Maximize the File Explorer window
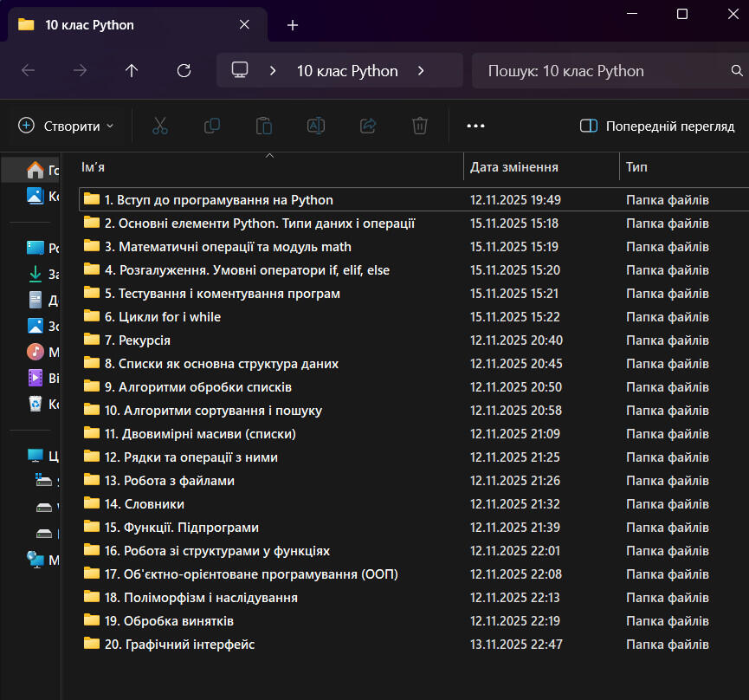749x700 pixels. pyautogui.click(x=682, y=14)
